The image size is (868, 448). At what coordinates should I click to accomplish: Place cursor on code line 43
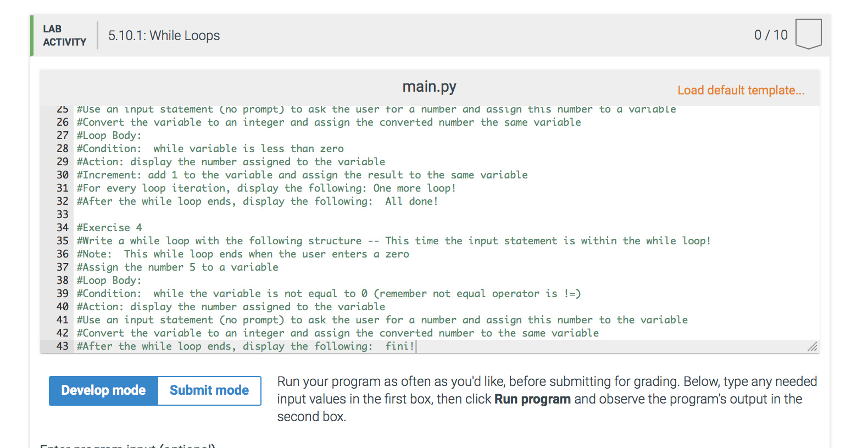(x=244, y=346)
